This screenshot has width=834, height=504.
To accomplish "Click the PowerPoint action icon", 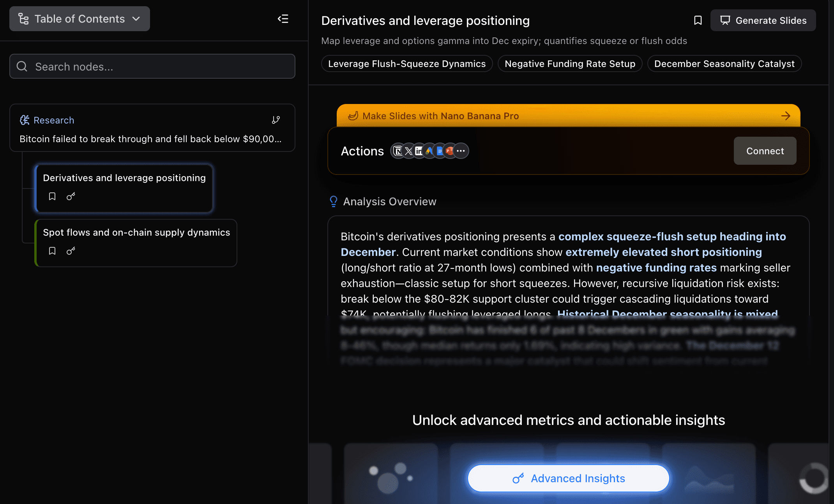I will click(x=449, y=151).
